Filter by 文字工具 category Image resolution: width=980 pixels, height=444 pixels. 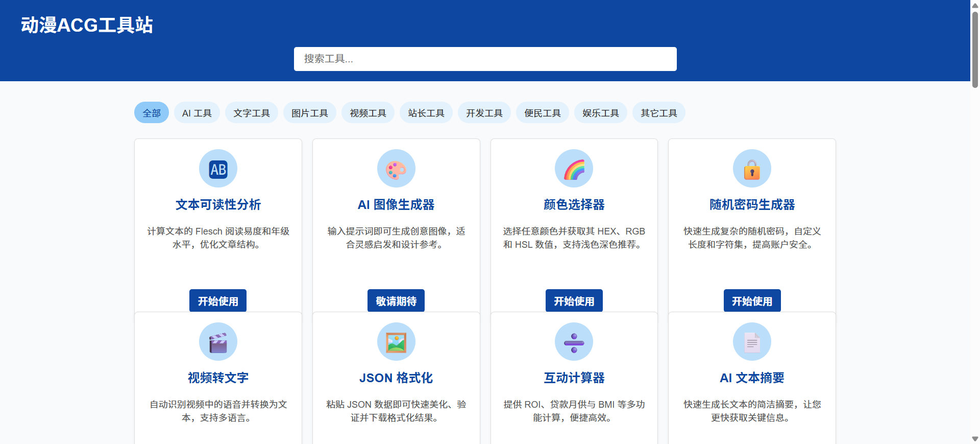click(x=252, y=113)
